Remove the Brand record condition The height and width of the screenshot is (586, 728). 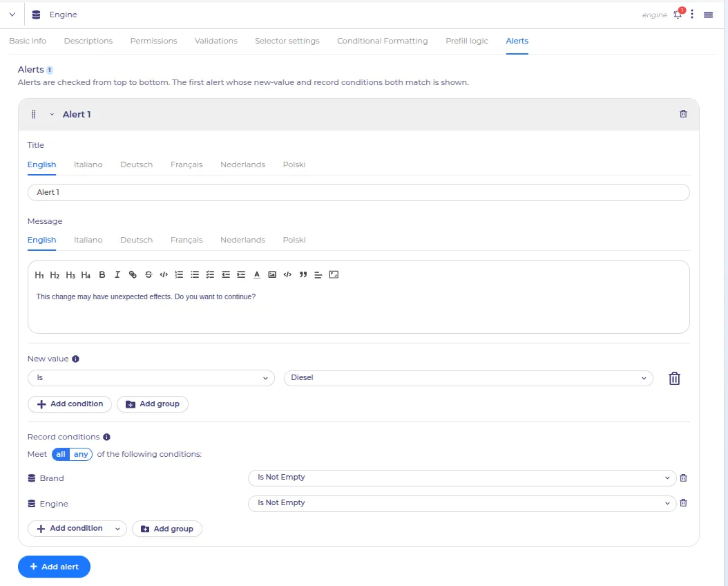[x=683, y=478]
